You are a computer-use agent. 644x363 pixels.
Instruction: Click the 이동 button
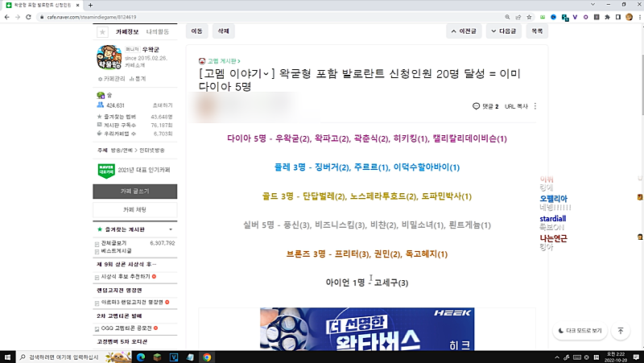pyautogui.click(x=196, y=31)
